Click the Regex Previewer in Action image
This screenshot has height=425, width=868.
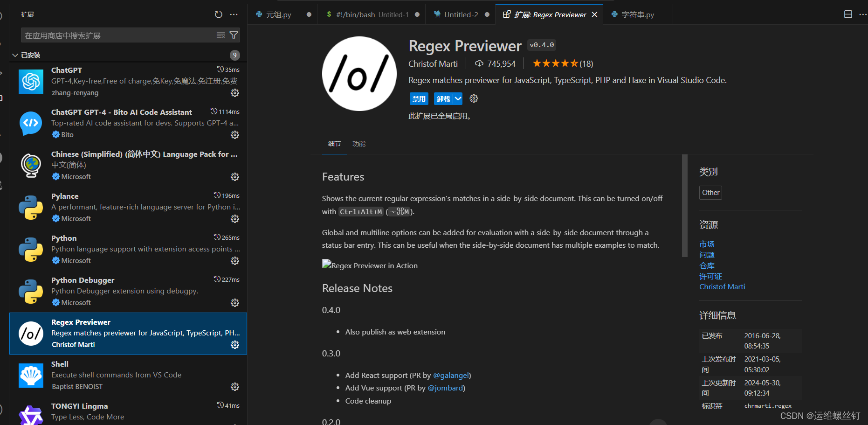[x=370, y=265]
